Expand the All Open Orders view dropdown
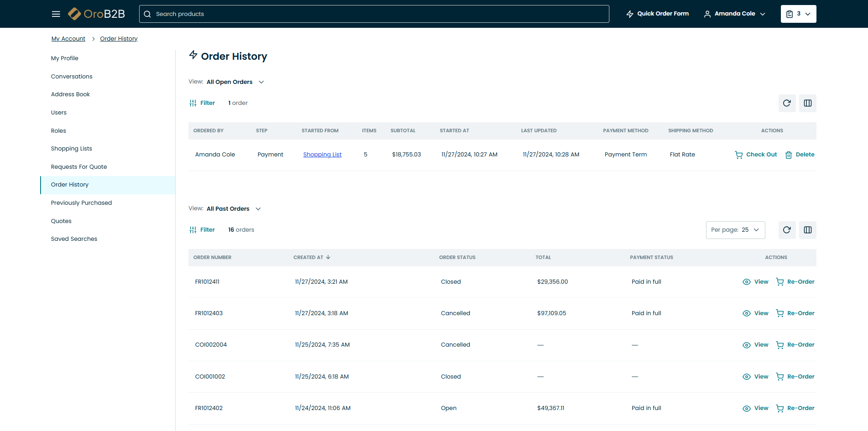Viewport: 868px width, 431px height. point(235,82)
